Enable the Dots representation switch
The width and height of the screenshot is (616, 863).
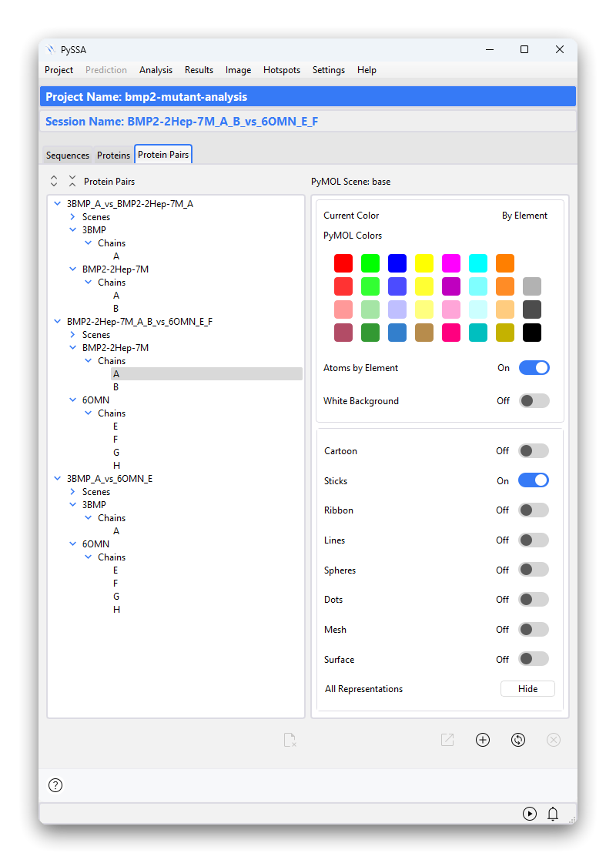[x=534, y=600]
